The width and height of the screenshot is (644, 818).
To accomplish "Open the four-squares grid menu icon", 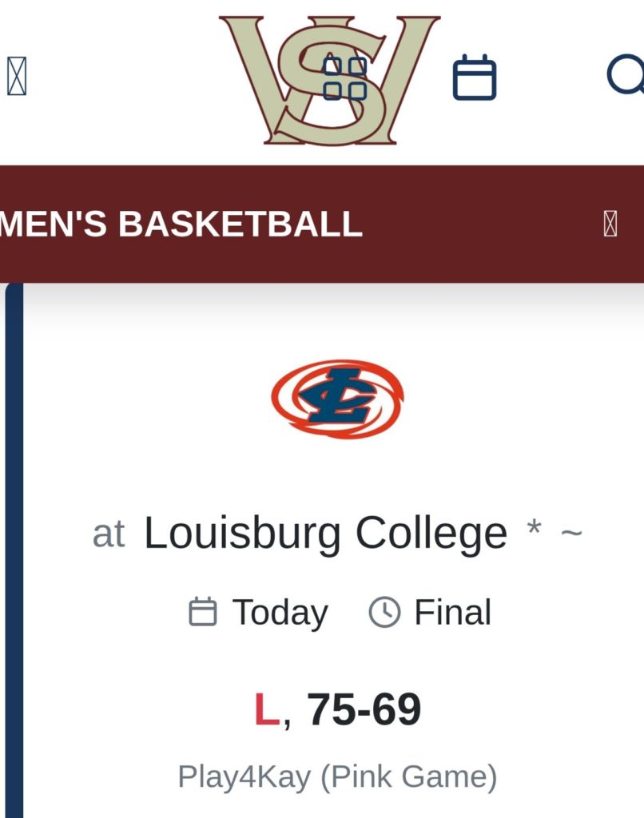I will pos(344,78).
